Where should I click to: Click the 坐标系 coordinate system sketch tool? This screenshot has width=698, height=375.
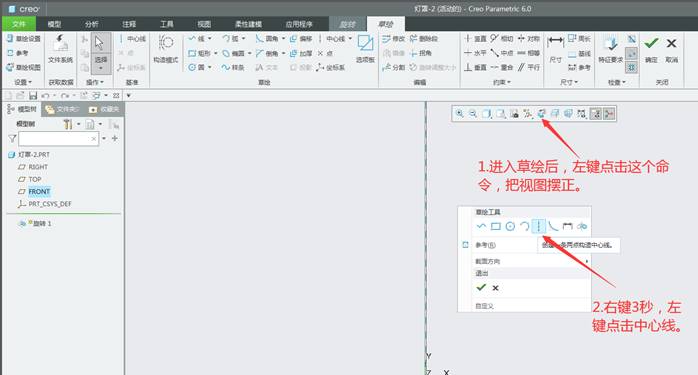point(331,67)
